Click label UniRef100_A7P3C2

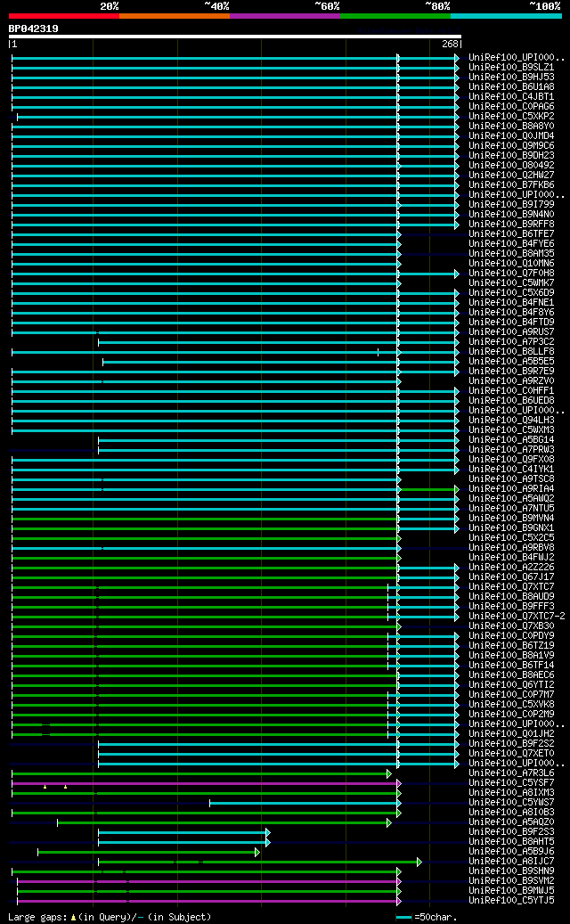[511, 342]
